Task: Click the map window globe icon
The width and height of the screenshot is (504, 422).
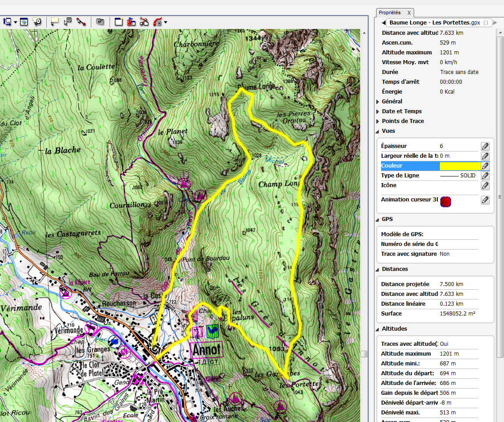Action: pos(24,21)
